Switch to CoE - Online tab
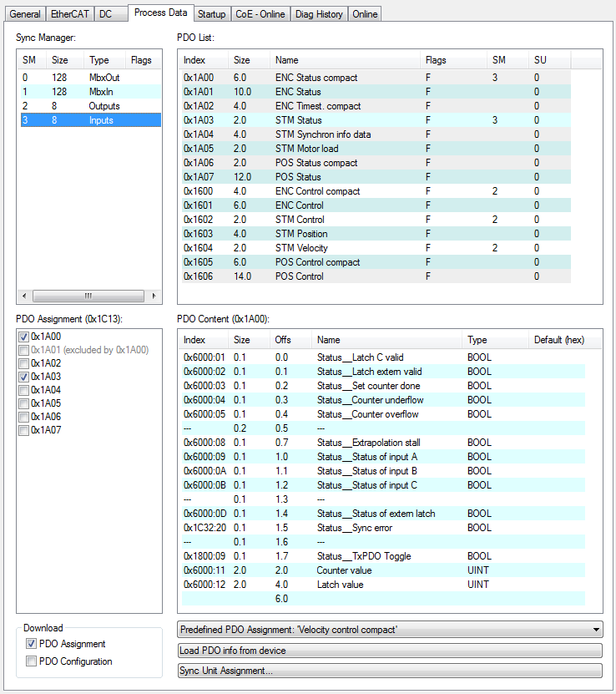The image size is (616, 694). coord(260,13)
